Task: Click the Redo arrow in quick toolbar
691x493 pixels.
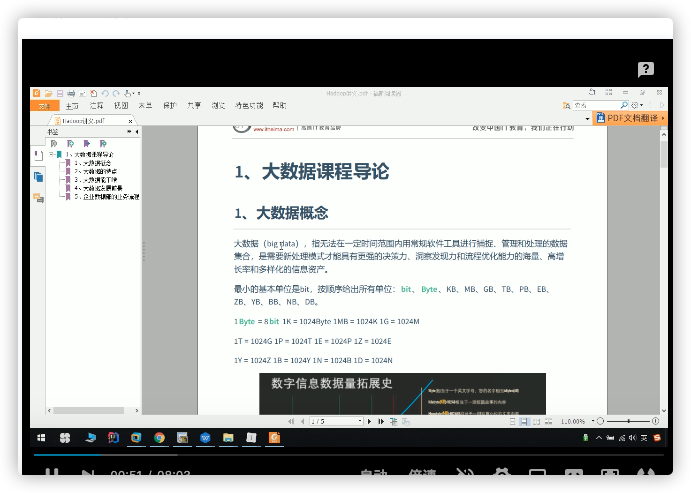Action: [x=116, y=93]
